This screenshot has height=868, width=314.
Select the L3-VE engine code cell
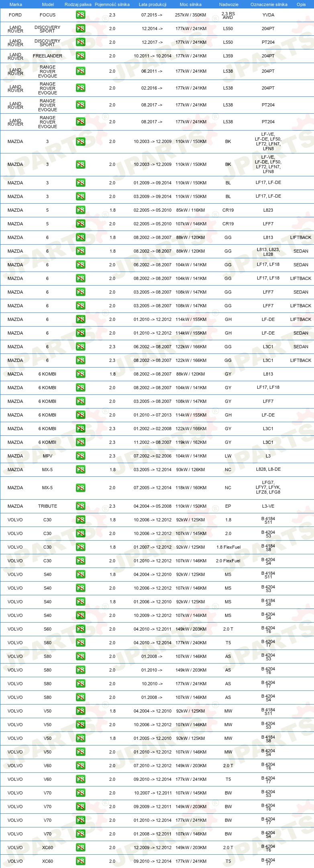(x=268, y=506)
